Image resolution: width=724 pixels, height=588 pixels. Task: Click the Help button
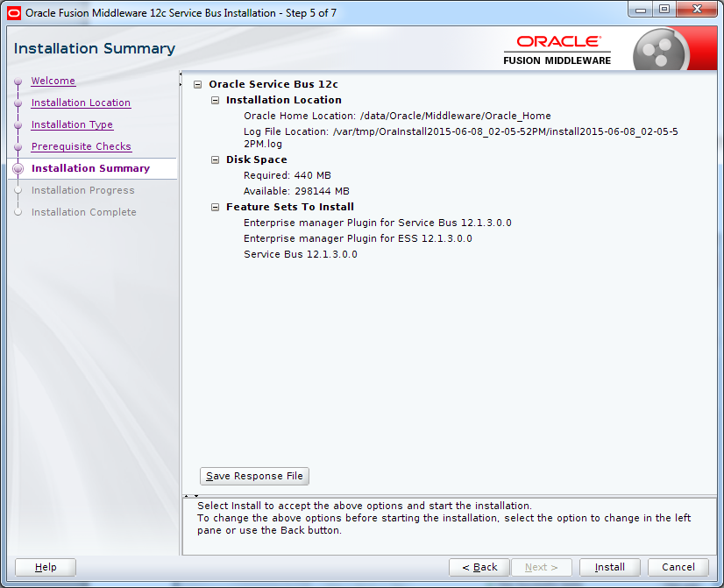(46, 567)
